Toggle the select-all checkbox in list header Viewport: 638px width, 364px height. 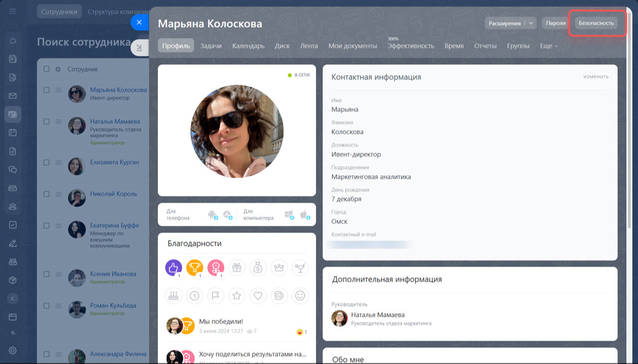click(x=46, y=69)
